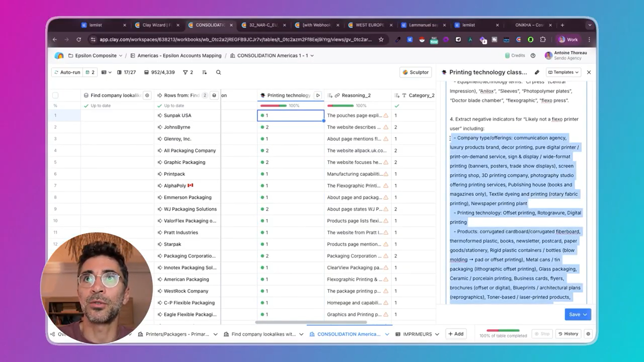Click the table completion progress bar
This screenshot has width=644, height=362.
[503, 330]
